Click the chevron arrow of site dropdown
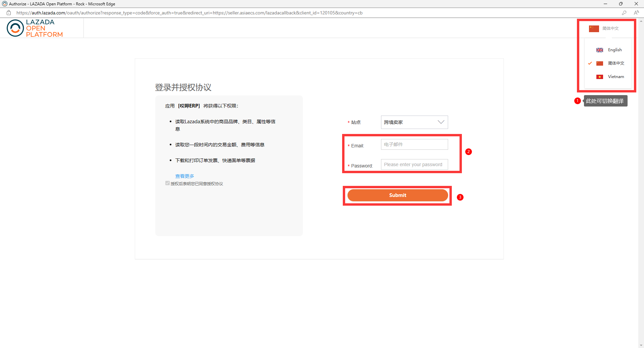The image size is (644, 348). (x=441, y=122)
